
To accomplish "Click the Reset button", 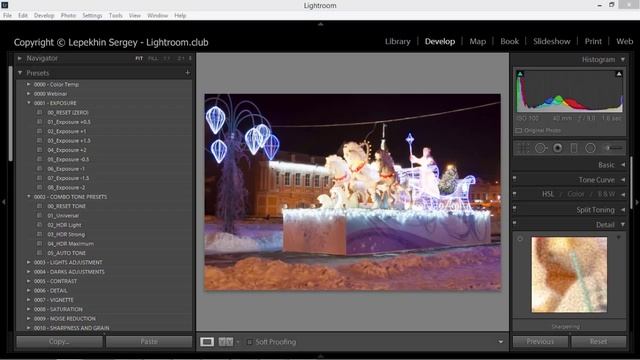I will (598, 342).
